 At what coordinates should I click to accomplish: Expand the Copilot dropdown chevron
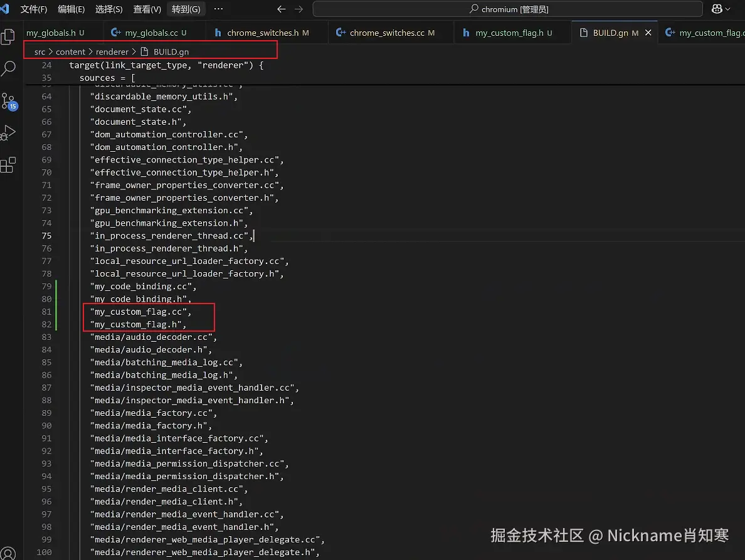pos(728,9)
